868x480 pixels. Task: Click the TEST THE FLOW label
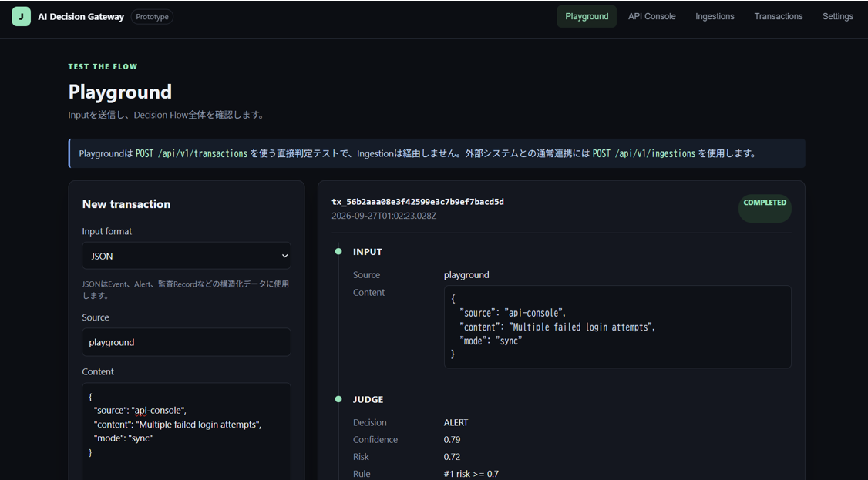click(x=103, y=66)
